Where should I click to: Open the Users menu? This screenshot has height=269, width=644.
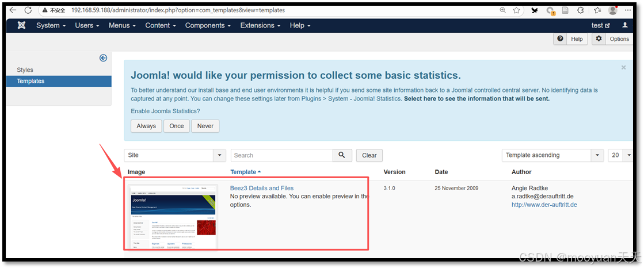pos(87,25)
